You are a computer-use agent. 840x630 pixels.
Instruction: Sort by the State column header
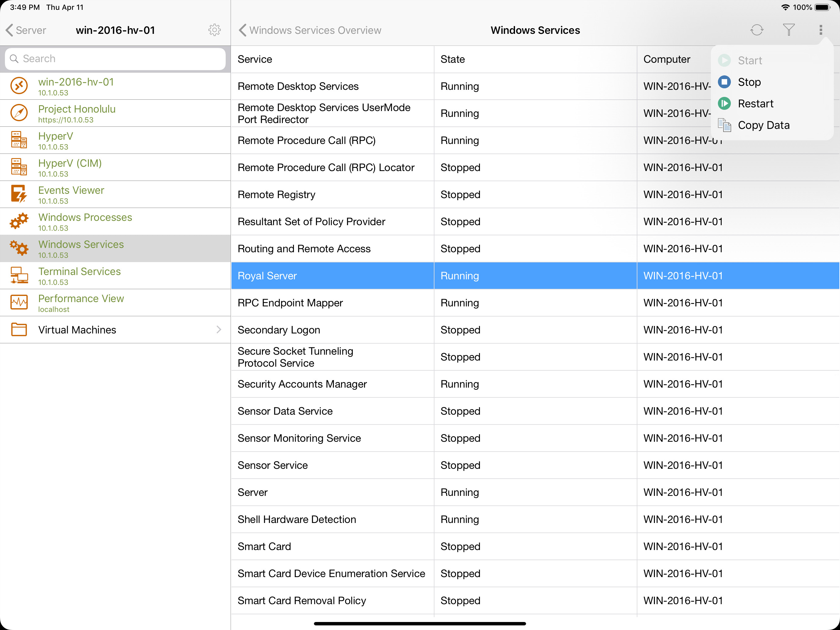(x=452, y=59)
